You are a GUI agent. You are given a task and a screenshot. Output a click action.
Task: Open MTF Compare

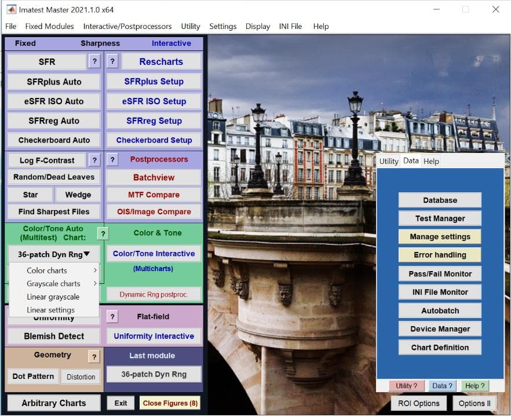(154, 195)
